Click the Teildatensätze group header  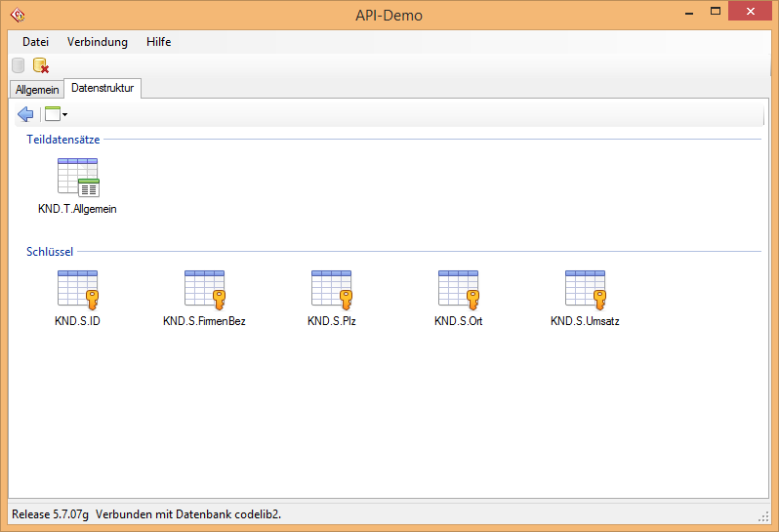coord(62,140)
